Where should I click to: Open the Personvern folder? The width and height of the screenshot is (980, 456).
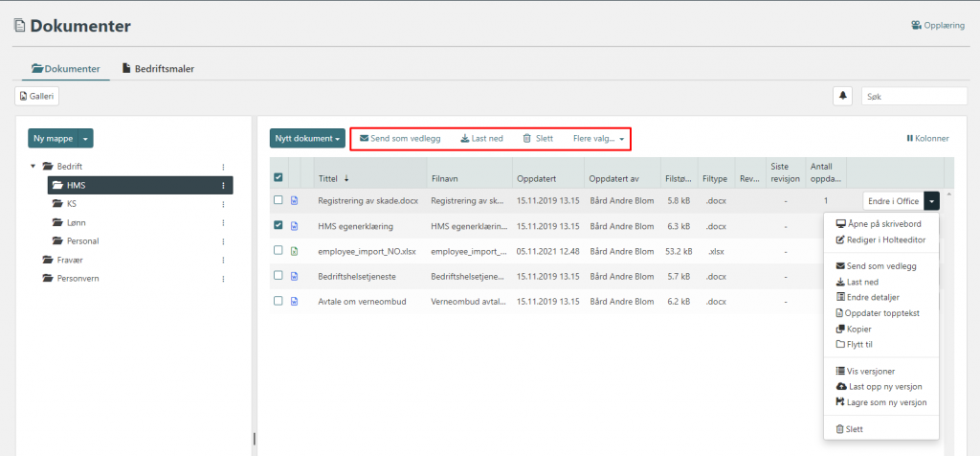click(77, 278)
